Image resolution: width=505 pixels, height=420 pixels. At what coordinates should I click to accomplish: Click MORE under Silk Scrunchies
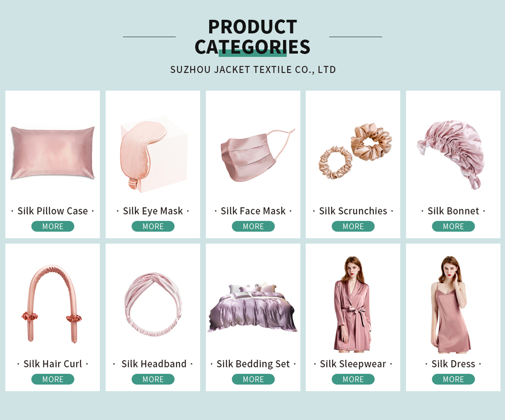(353, 226)
